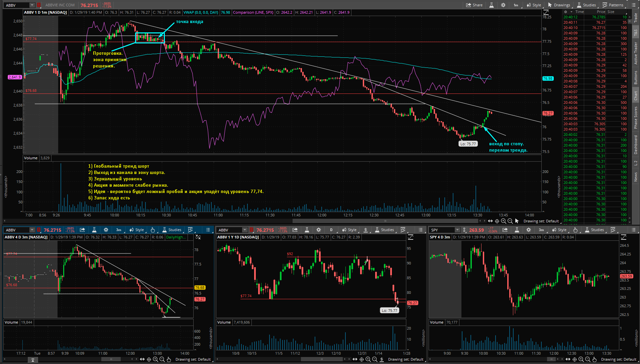The width and height of the screenshot is (640, 364).
Task: Open gear settings in ABBV daily chart toolbar
Action: click(x=319, y=230)
